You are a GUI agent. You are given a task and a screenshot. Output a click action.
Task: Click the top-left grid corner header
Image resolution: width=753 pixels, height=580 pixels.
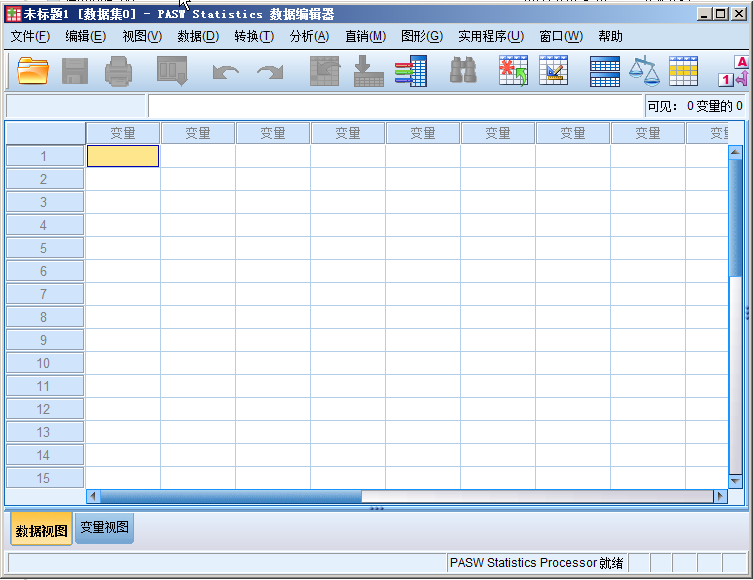point(46,133)
